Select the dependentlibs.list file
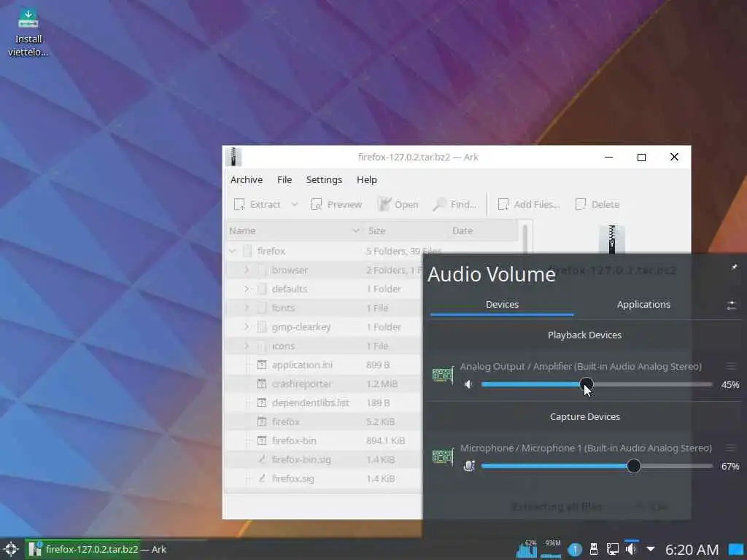 [x=324, y=402]
